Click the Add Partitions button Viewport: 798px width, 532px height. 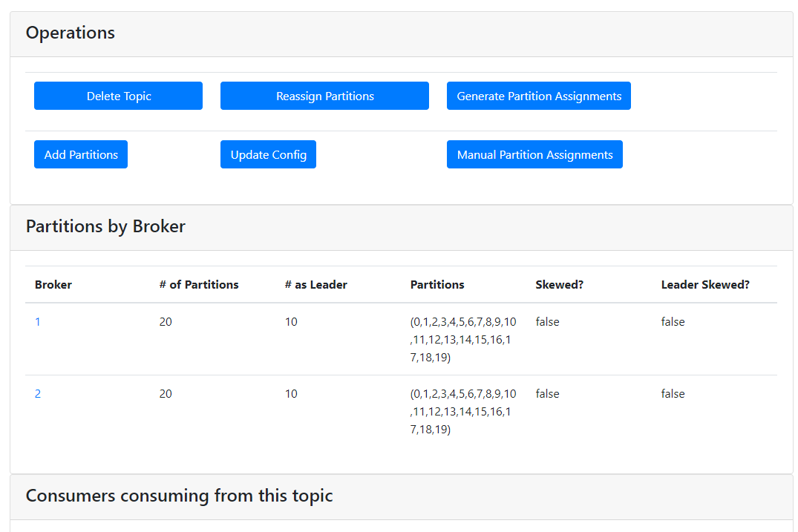[x=81, y=154]
